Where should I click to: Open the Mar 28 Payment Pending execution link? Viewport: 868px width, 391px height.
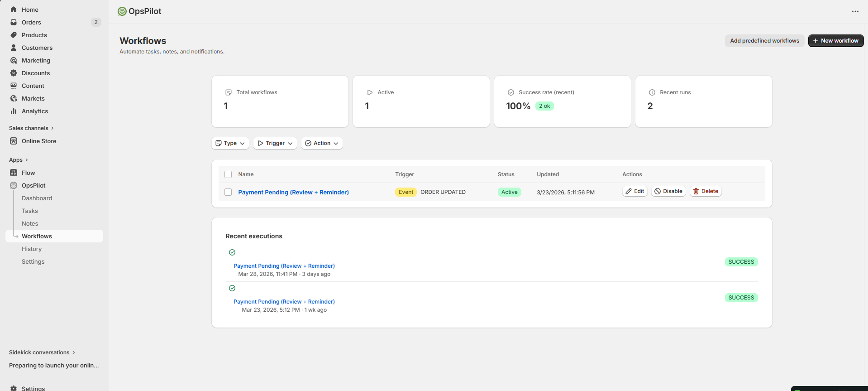(284, 266)
